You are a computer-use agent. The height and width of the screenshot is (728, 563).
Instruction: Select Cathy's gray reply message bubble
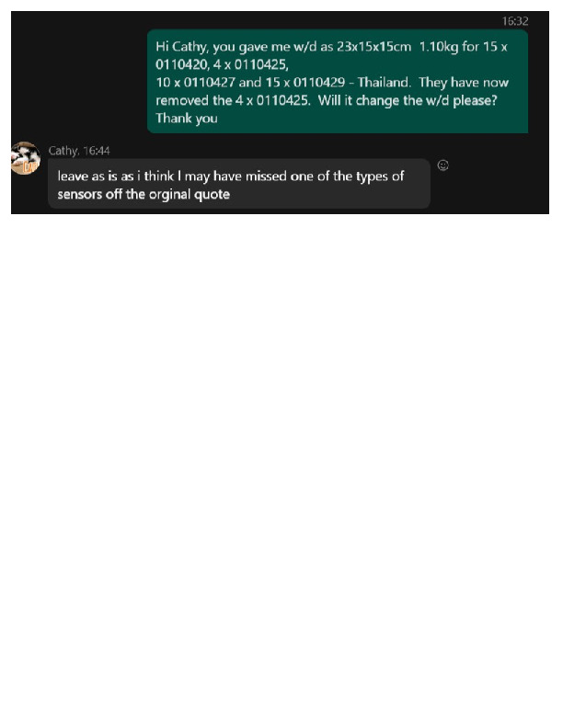click(239, 184)
